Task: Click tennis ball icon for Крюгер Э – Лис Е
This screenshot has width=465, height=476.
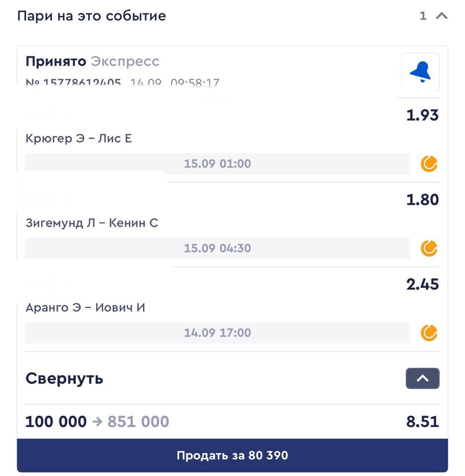Action: (x=429, y=164)
